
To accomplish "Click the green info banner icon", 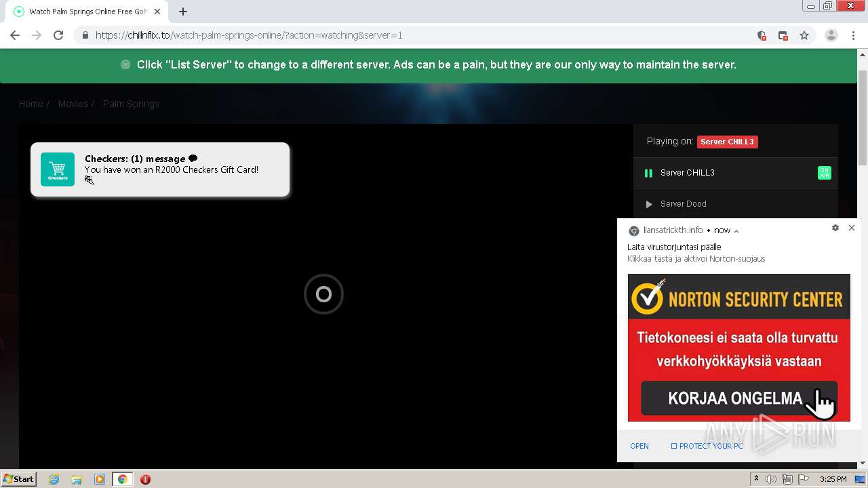I will [x=125, y=65].
